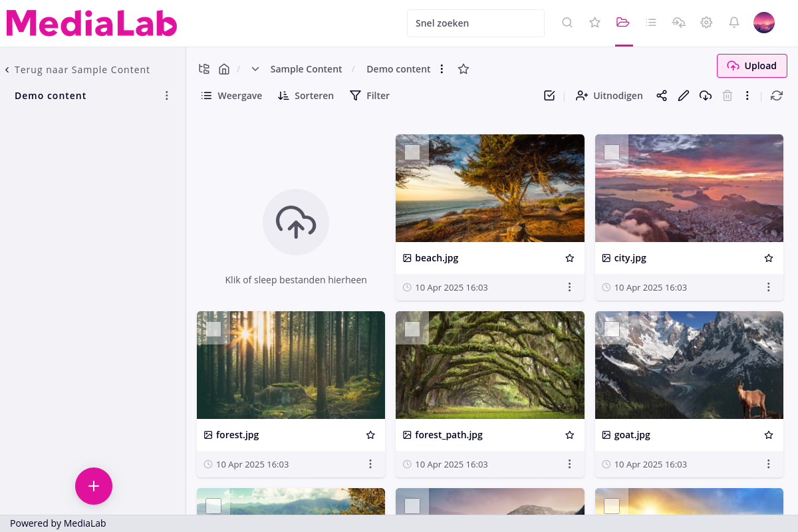Open beach.jpg three-dot options menu
The width and height of the screenshot is (798, 532).
coord(569,287)
